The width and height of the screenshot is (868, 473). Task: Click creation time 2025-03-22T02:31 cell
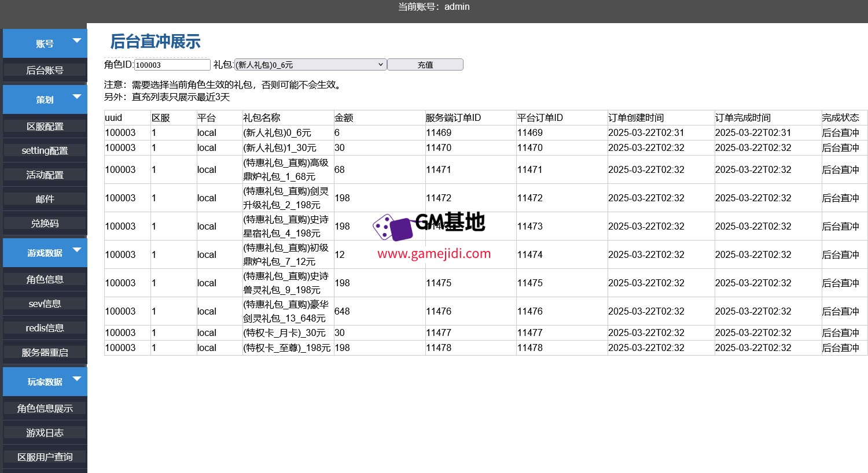[661, 133]
